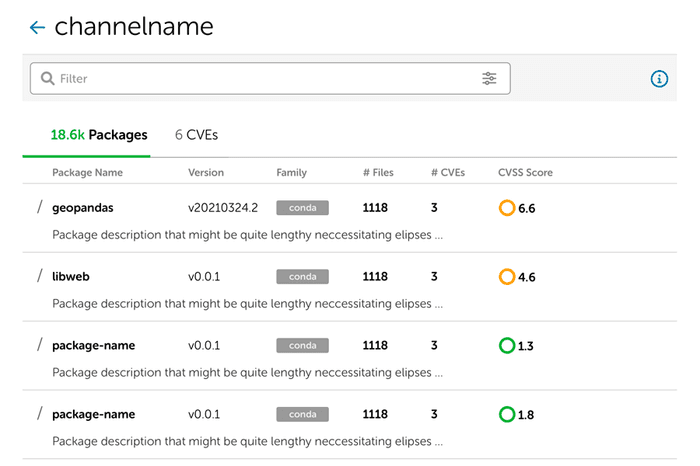The image size is (700, 466).
Task: Switch to the 6 CVEs tab
Action: [196, 135]
